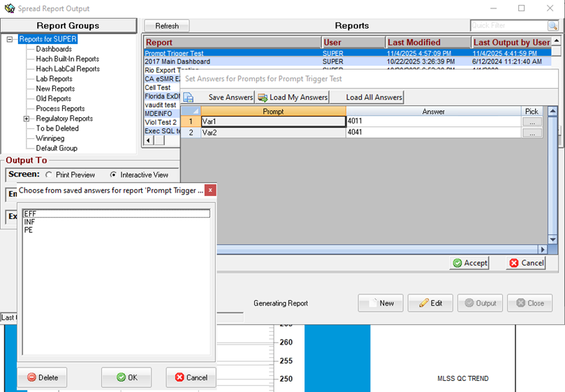Accept the prompt answers

click(470, 263)
